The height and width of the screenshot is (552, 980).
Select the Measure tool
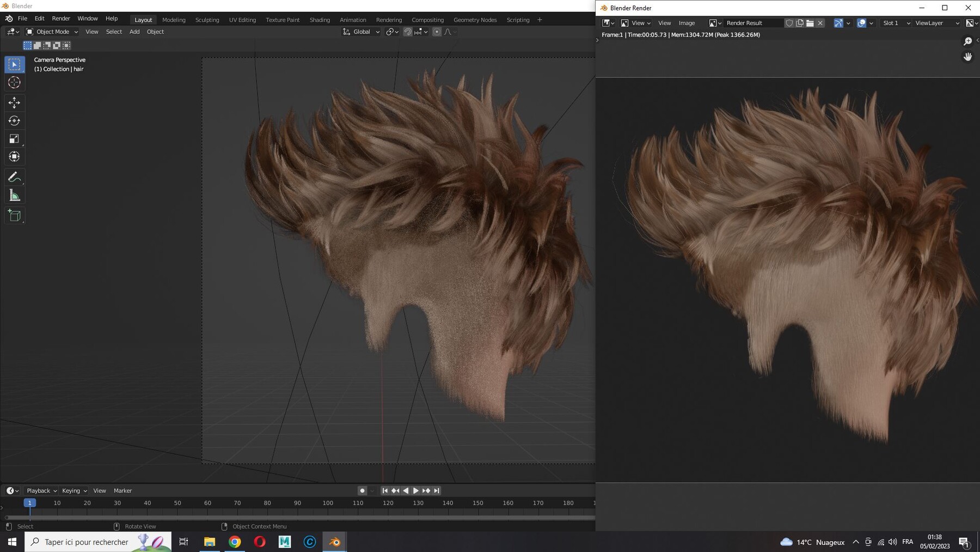point(15,195)
